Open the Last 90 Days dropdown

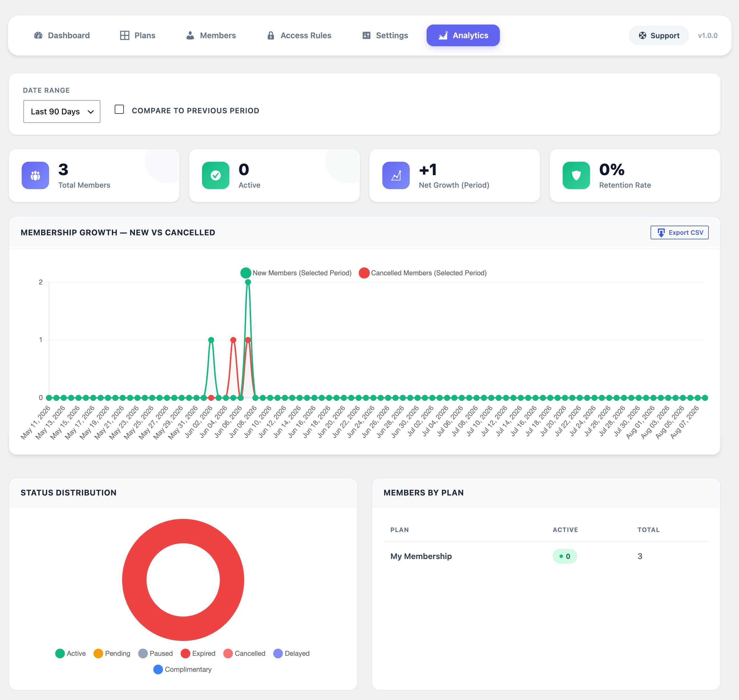pos(62,112)
